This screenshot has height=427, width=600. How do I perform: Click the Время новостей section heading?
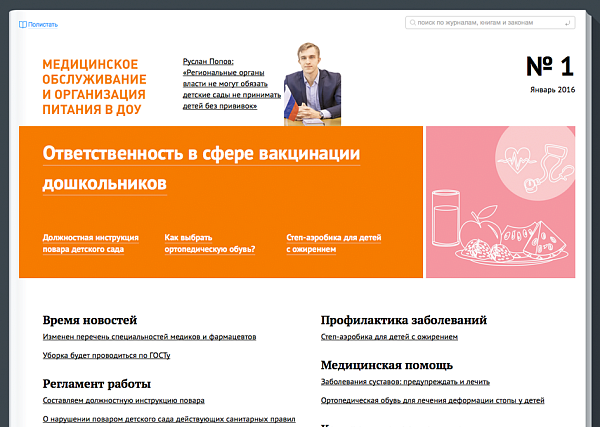click(90, 320)
